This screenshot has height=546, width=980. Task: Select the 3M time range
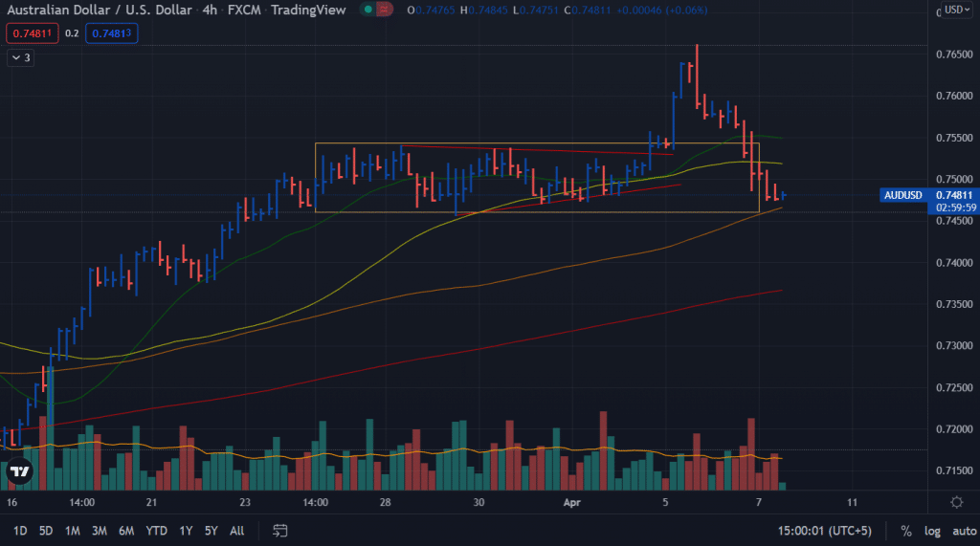coord(100,531)
